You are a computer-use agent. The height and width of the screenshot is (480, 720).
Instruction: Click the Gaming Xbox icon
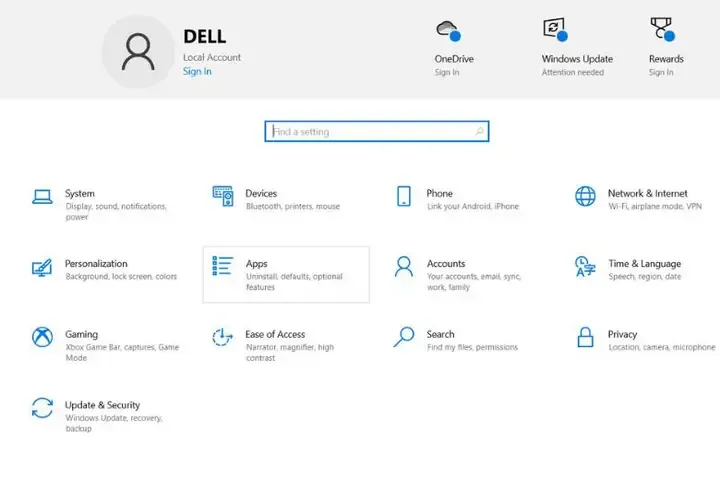(x=42, y=337)
